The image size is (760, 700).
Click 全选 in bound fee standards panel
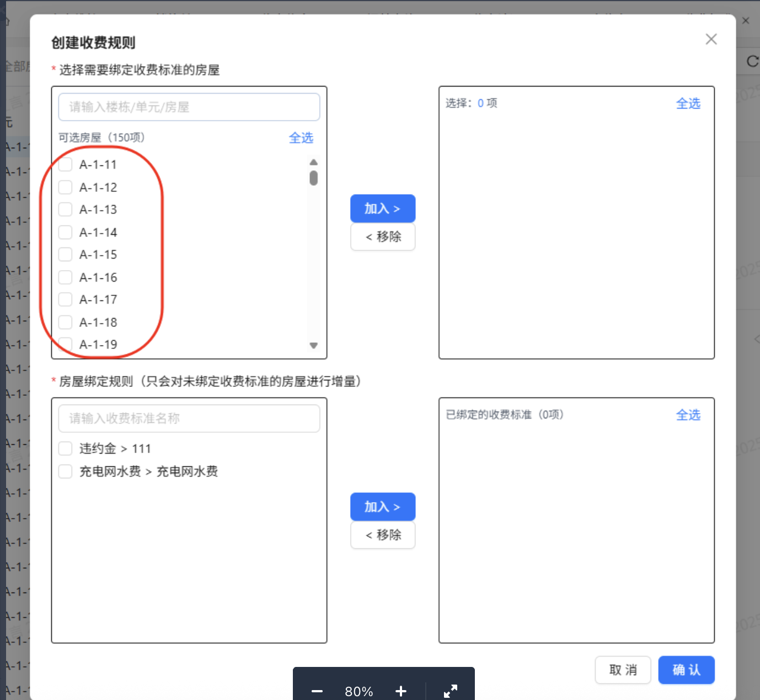pyautogui.click(x=688, y=415)
